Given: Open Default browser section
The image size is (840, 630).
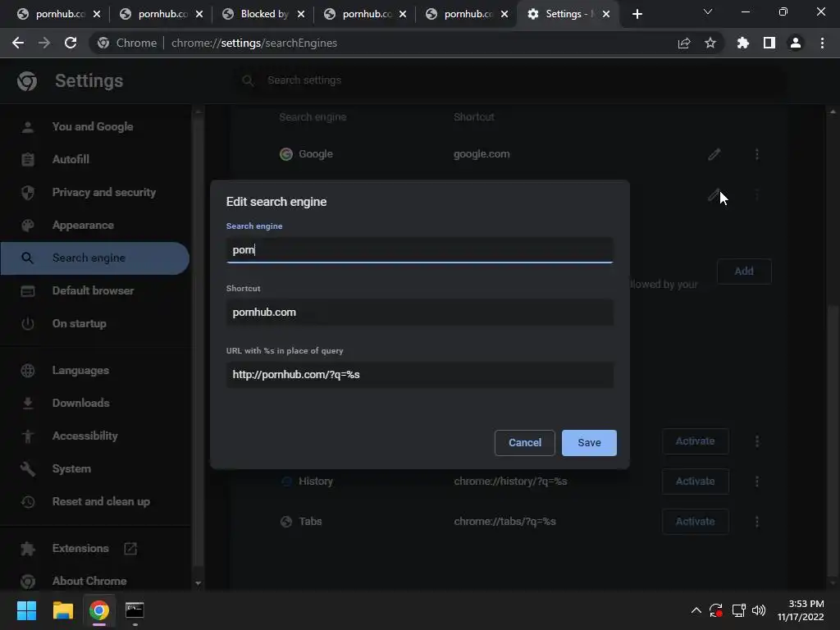Looking at the screenshot, I should pos(94,290).
